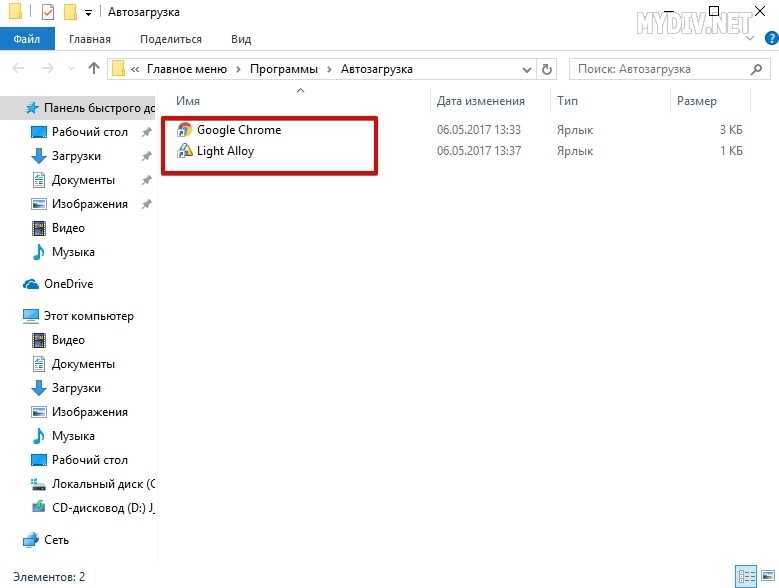
Task: Open Рабочий стол under Этот компьютер
Action: [x=90, y=460]
